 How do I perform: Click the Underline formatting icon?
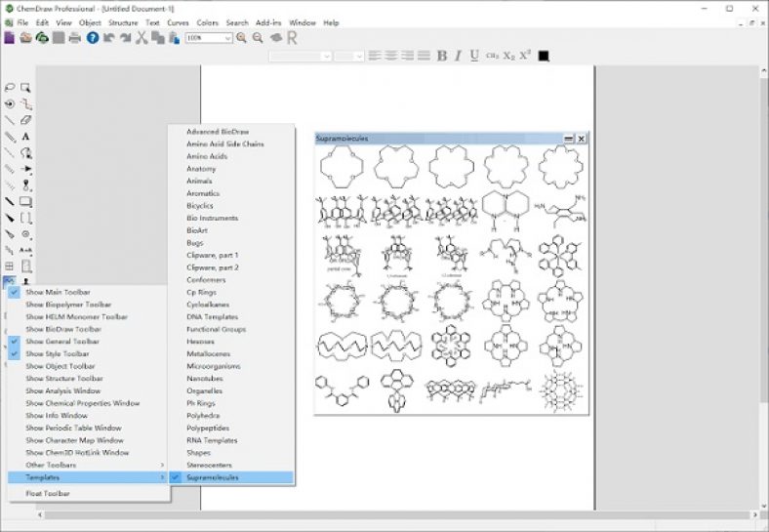pyautogui.click(x=474, y=56)
